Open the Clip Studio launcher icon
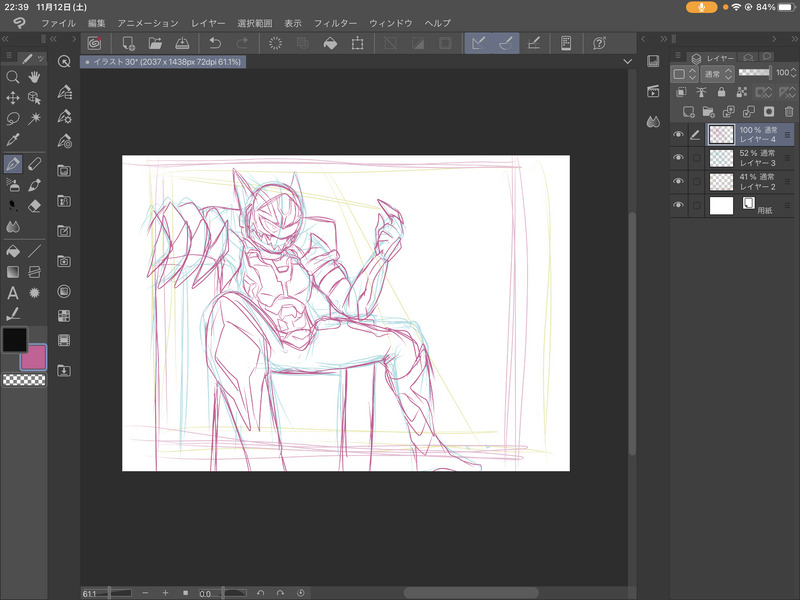 click(x=94, y=43)
